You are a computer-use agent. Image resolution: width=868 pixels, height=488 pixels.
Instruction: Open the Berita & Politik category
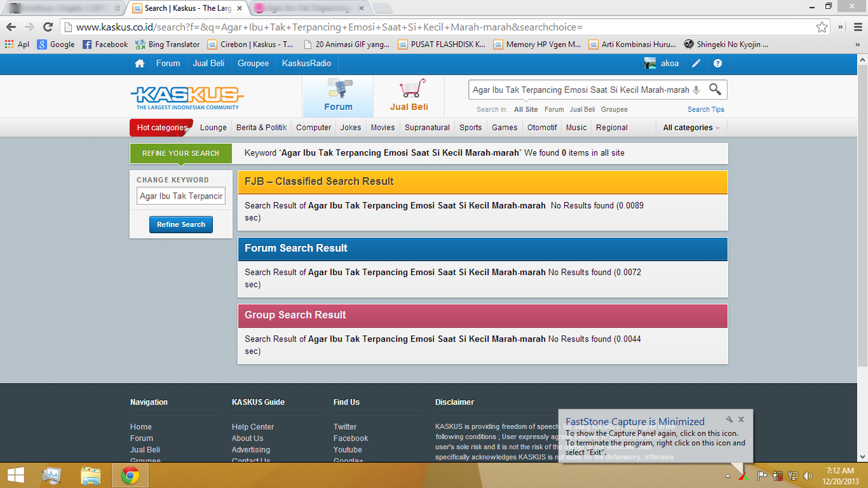[x=261, y=127]
